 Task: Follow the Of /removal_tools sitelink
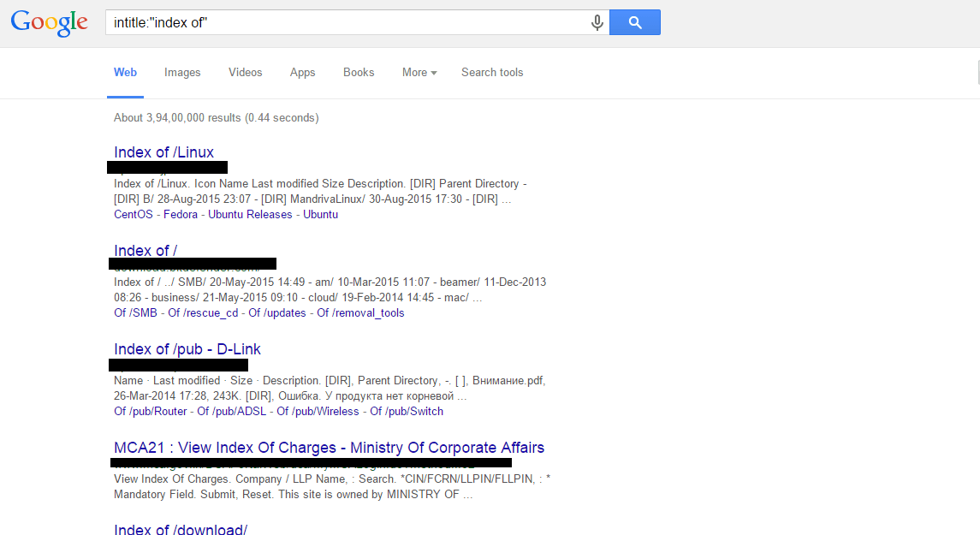pos(360,313)
